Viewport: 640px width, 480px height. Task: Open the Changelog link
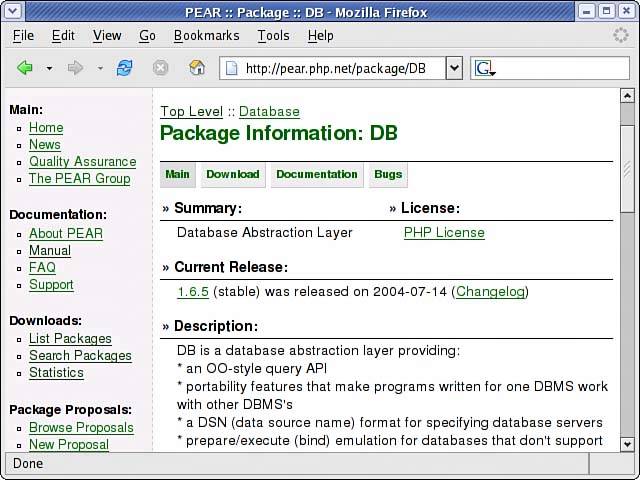[490, 292]
